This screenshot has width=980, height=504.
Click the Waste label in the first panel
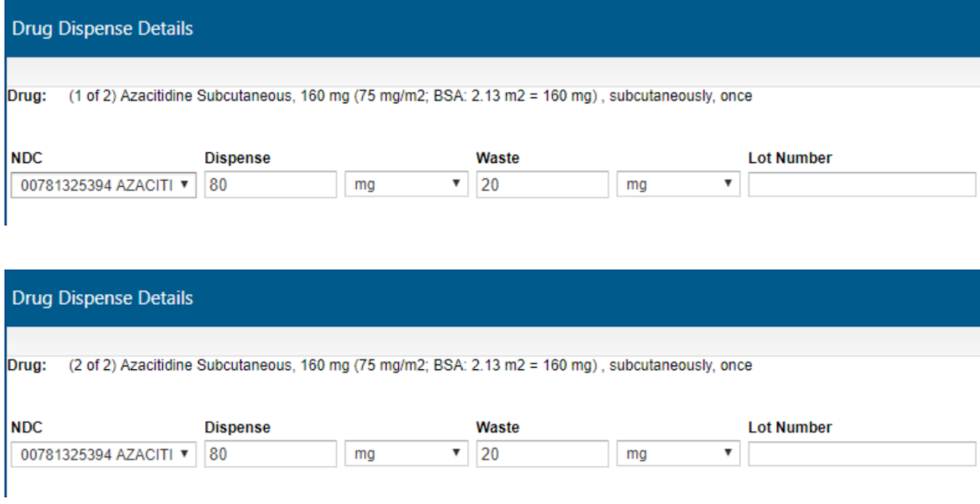point(497,159)
